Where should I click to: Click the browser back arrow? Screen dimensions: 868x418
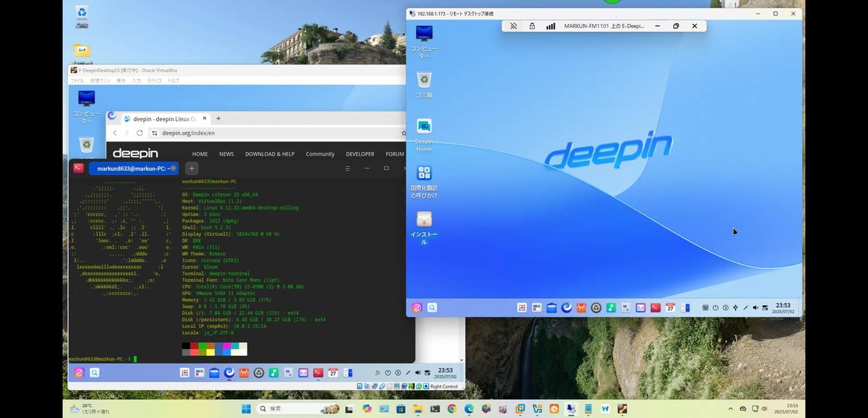[115, 133]
